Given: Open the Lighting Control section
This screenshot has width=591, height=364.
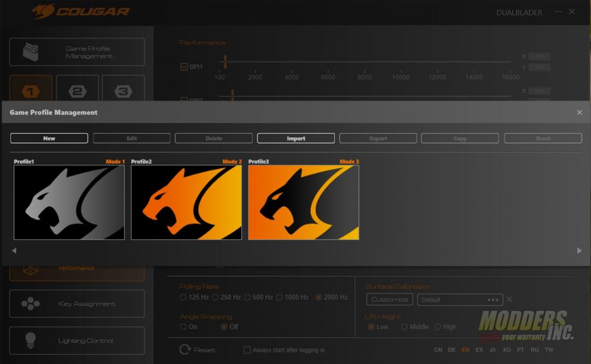Looking at the screenshot, I should click(77, 340).
